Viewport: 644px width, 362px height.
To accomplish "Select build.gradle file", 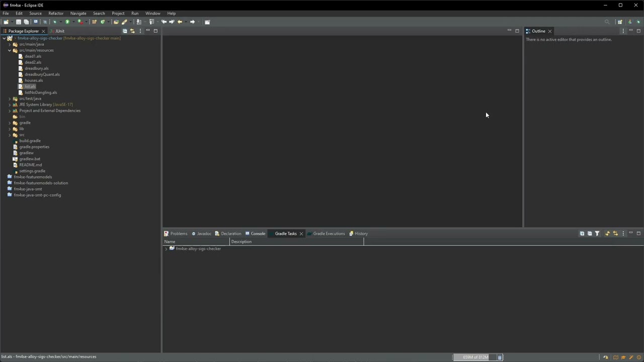I will (x=30, y=141).
